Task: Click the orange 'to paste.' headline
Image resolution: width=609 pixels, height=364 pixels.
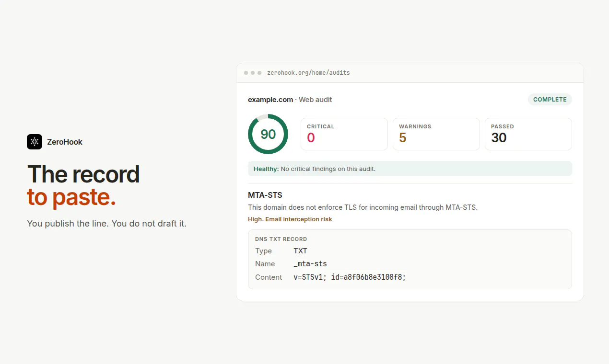Action: tap(71, 197)
